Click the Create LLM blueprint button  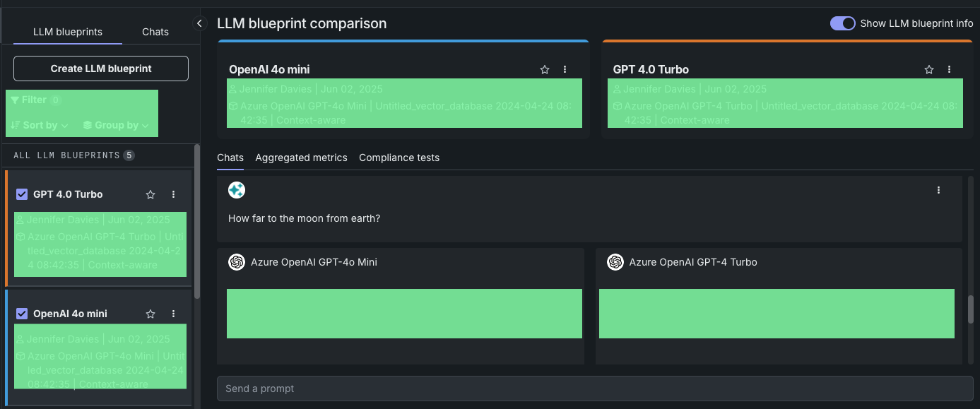pos(101,69)
